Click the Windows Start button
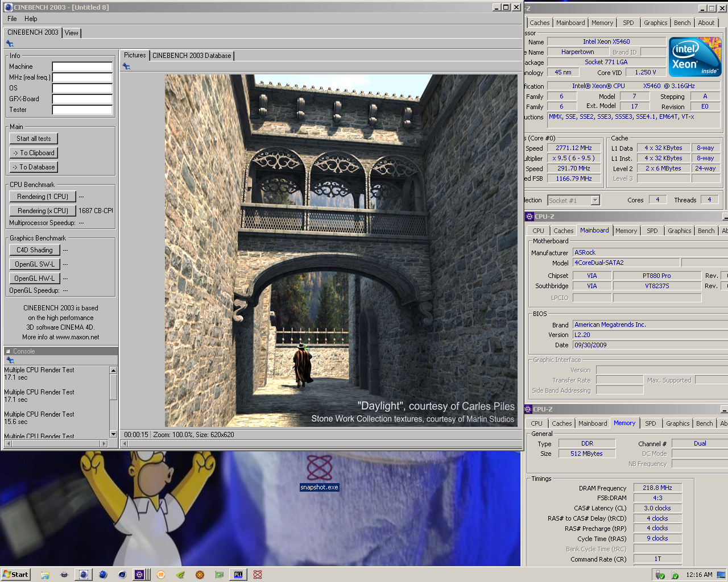This screenshot has height=582, width=728. (x=15, y=575)
